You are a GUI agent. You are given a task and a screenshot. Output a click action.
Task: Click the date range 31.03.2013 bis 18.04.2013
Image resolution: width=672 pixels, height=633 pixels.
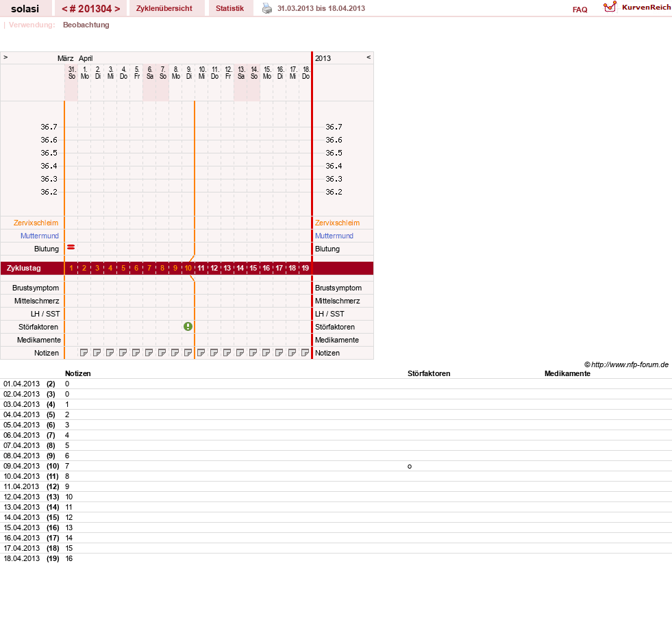pyautogui.click(x=321, y=9)
